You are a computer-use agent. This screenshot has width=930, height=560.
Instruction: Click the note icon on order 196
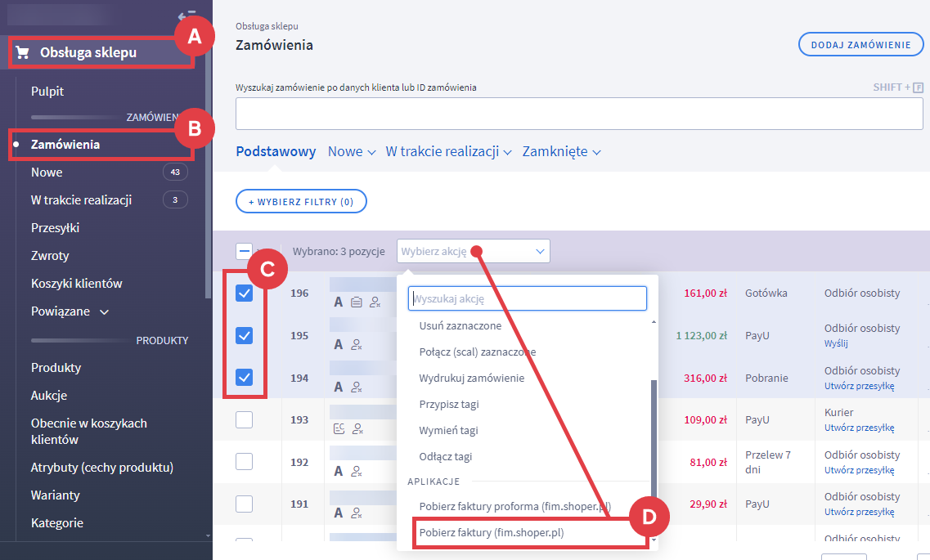357,302
